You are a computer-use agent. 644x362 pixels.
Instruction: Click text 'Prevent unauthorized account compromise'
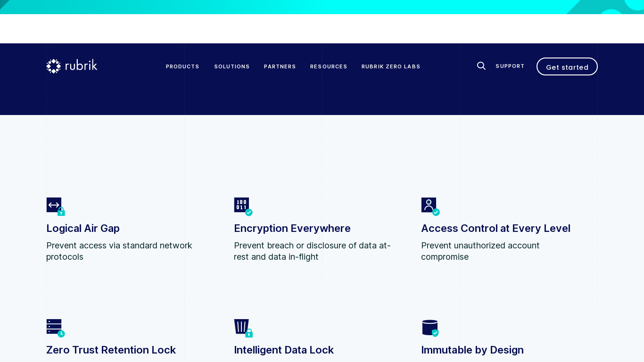coord(480,251)
